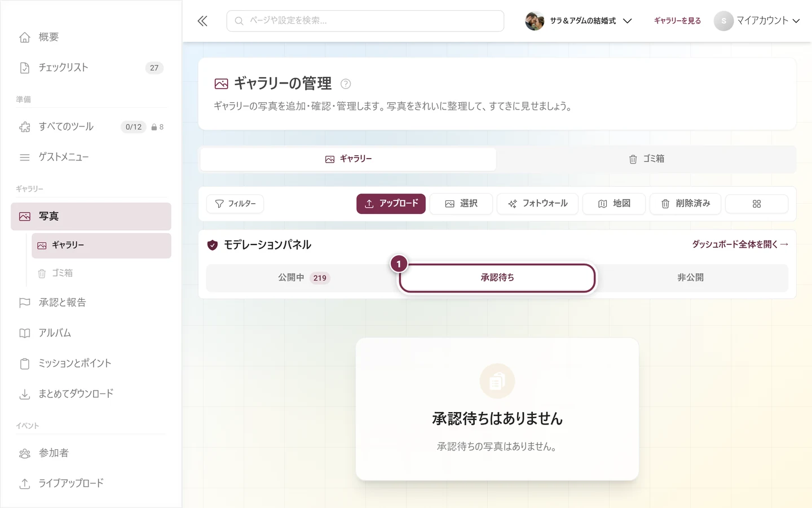Open 承認と報告 in the sidebar
812x508 pixels.
tap(91, 303)
